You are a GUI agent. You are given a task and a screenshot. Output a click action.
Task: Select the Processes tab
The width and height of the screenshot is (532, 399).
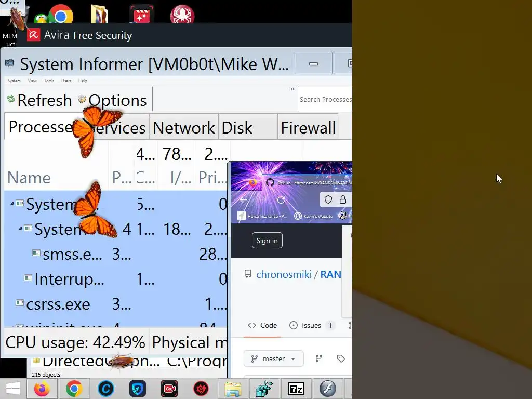[41, 127]
